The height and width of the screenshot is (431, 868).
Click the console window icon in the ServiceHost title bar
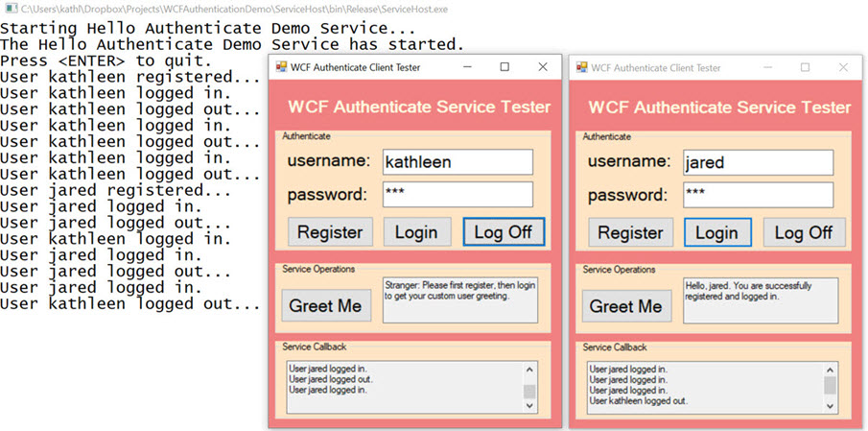click(x=12, y=9)
